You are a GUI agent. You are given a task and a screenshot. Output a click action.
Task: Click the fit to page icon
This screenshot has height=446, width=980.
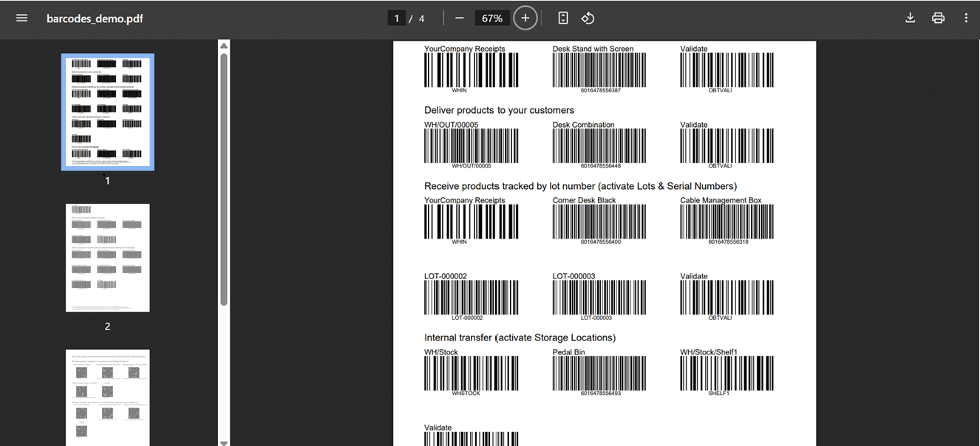tap(563, 18)
